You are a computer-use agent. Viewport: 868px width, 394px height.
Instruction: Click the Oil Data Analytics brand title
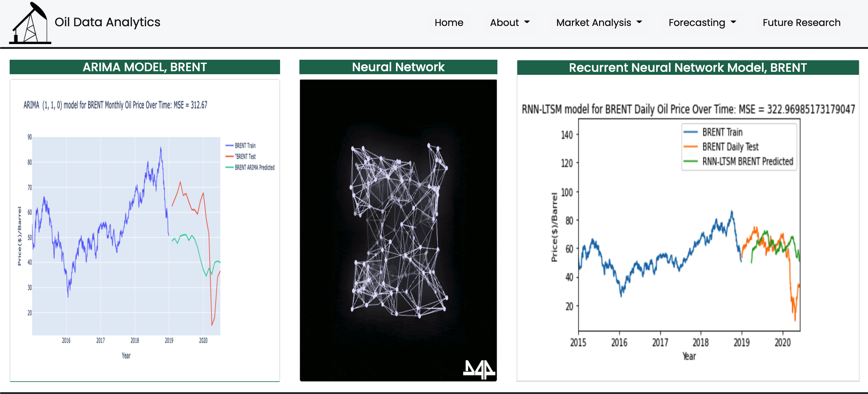[107, 22]
